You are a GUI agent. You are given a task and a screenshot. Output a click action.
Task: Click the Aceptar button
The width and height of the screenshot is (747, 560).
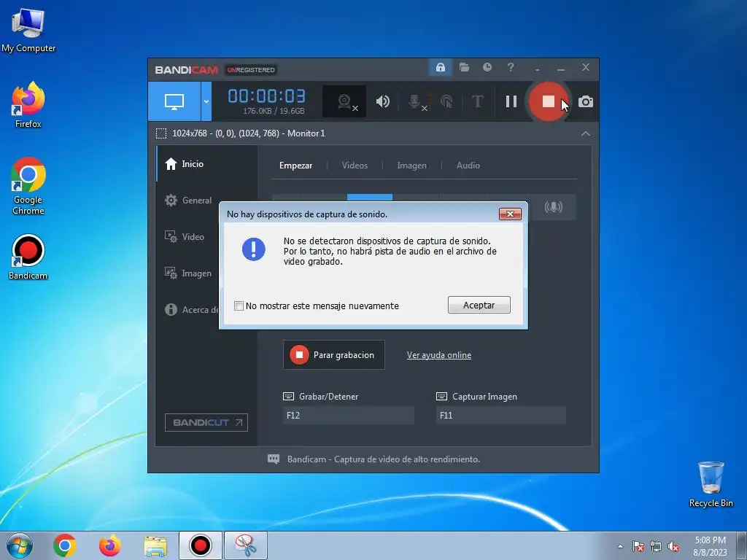(x=479, y=306)
